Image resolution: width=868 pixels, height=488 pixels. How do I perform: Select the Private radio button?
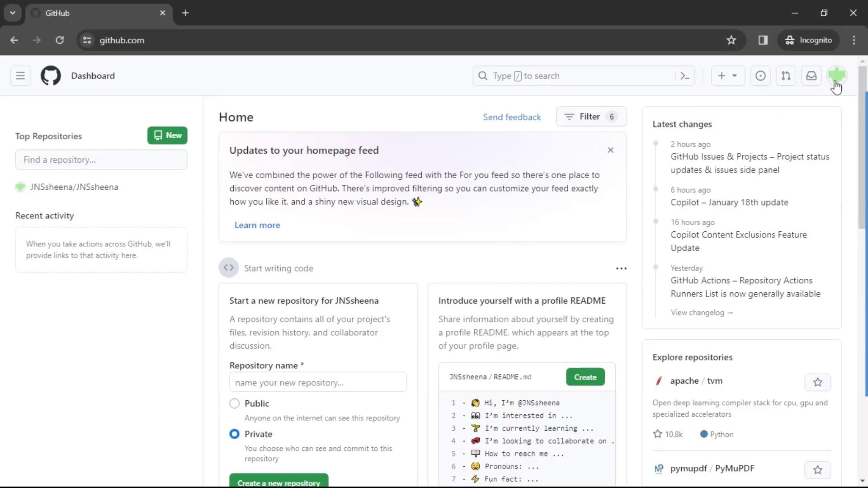pos(234,434)
